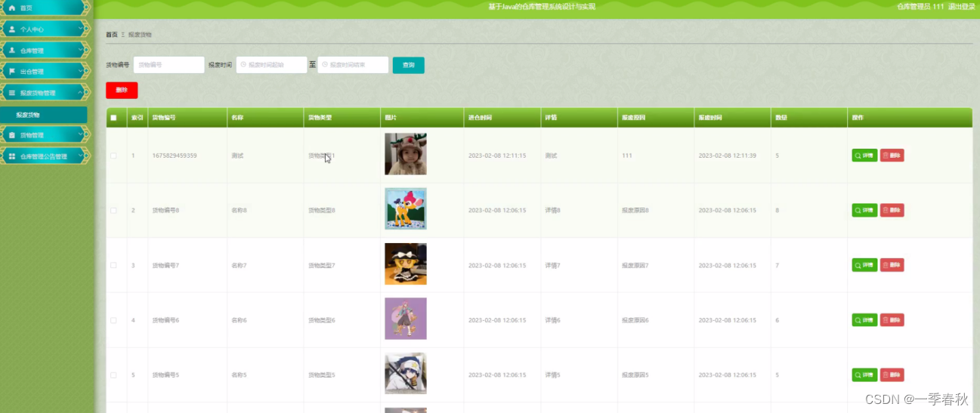Click 首页 in the breadcrumb

(112, 35)
